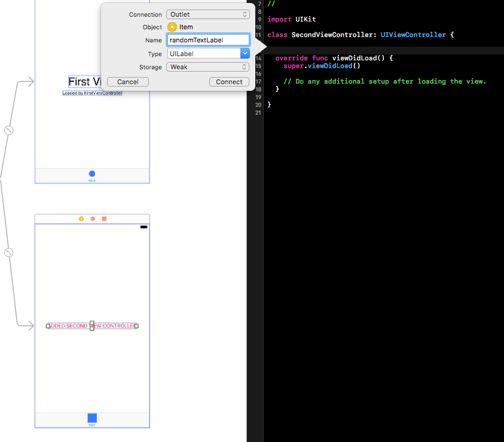This screenshot has height=442, width=504.
Task: Click the top center handle of selected label
Action: pyautogui.click(x=92, y=323)
